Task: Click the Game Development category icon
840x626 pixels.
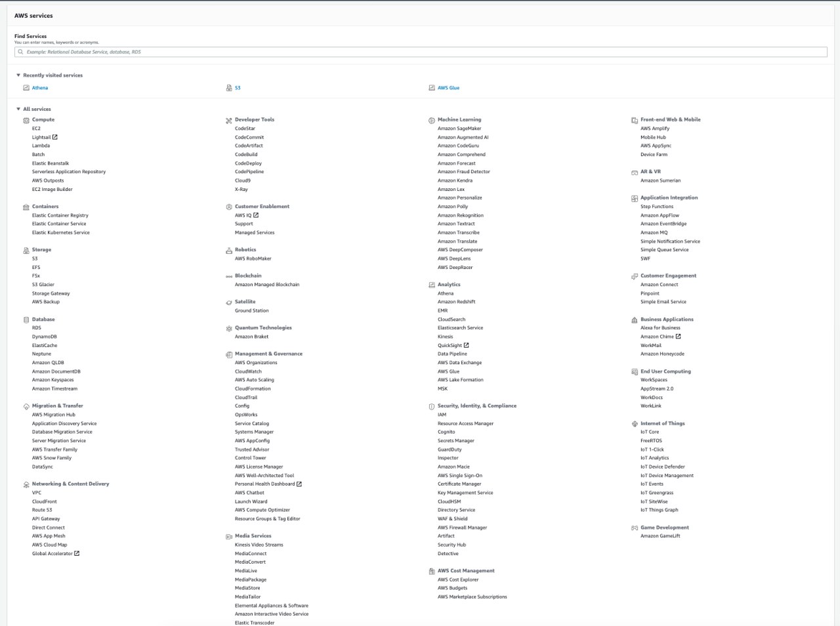Action: point(635,528)
